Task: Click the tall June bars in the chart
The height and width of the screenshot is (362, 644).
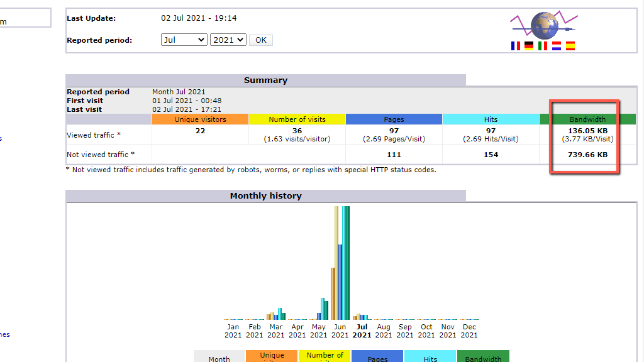Action: click(x=341, y=264)
